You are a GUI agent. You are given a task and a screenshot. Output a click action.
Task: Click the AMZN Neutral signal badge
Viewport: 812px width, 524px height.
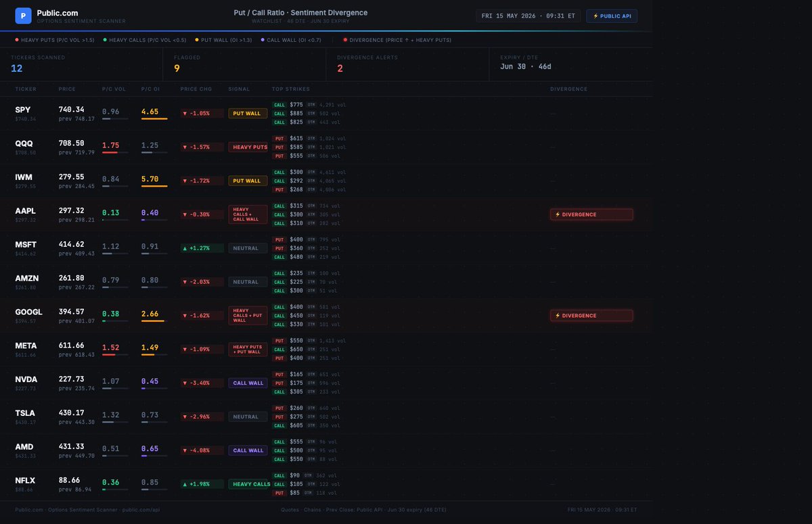click(x=248, y=282)
